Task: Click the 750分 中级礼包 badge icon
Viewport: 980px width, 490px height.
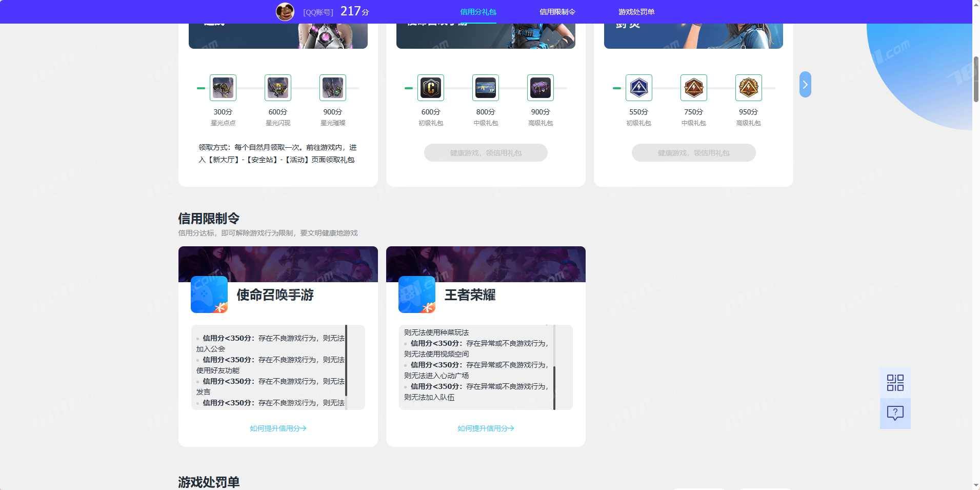Action: pyautogui.click(x=694, y=88)
